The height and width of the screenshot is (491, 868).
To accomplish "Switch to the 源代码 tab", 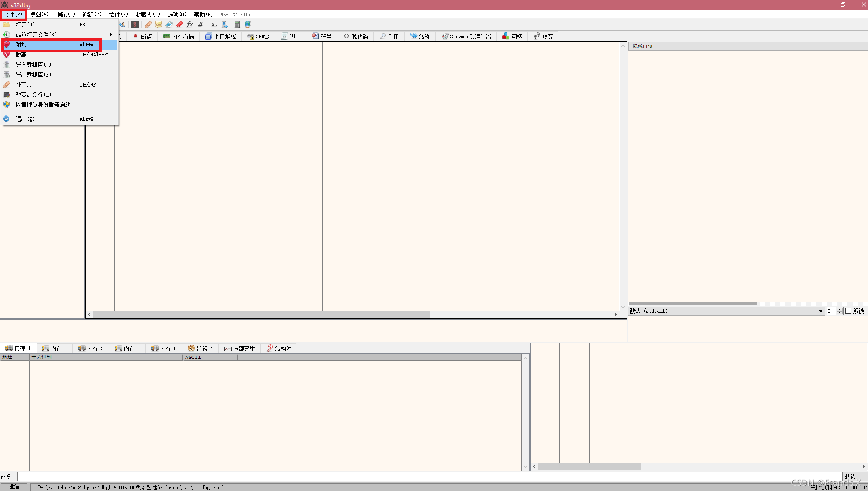I will click(356, 36).
